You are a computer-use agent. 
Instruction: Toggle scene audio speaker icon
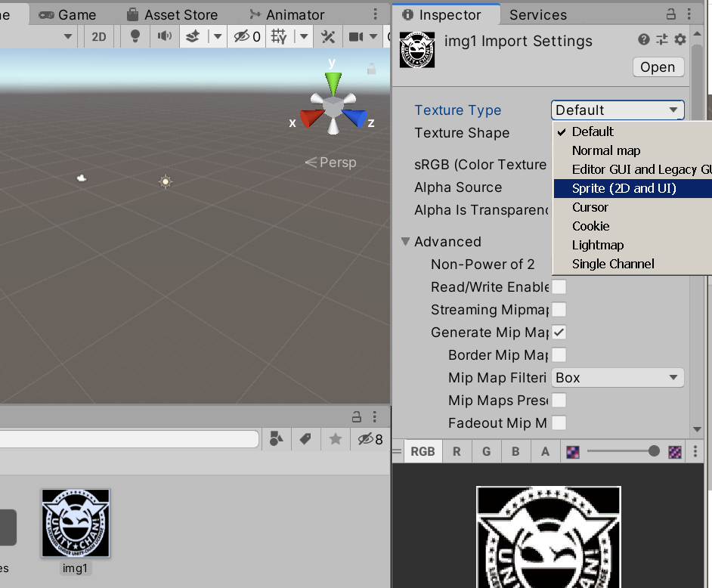click(164, 36)
